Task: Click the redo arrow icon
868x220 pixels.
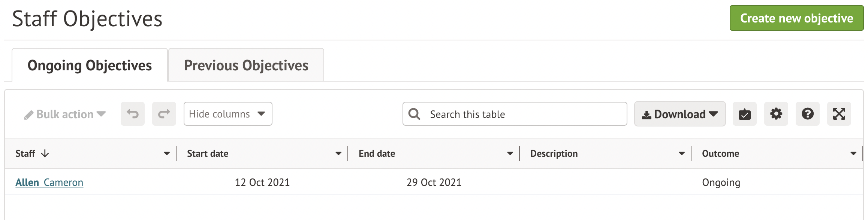Action: coord(164,114)
